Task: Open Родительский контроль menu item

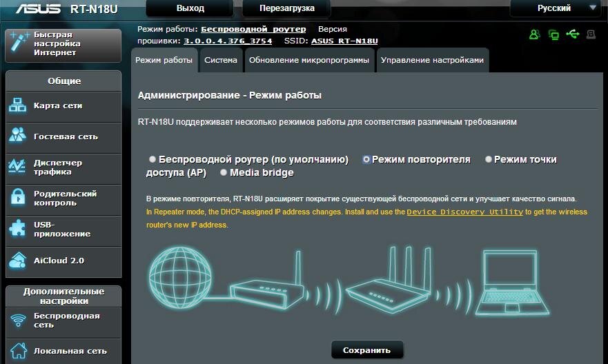Action: pyautogui.click(x=63, y=199)
